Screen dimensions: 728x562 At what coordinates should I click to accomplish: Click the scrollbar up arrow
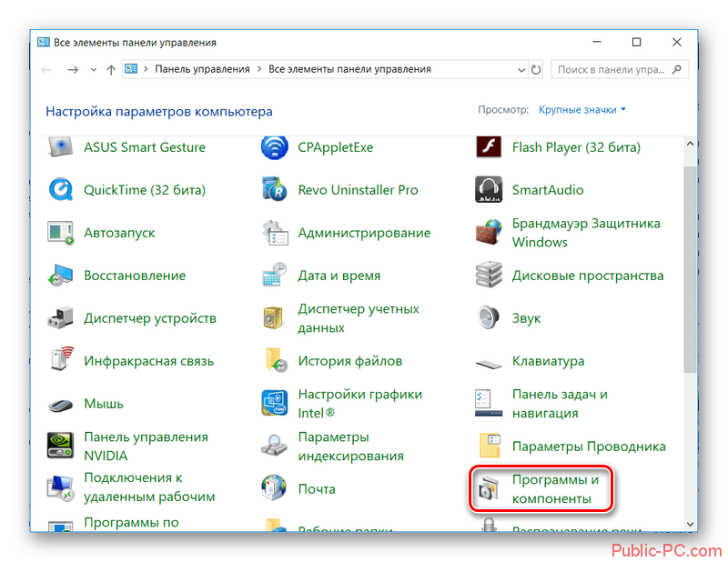(690, 144)
